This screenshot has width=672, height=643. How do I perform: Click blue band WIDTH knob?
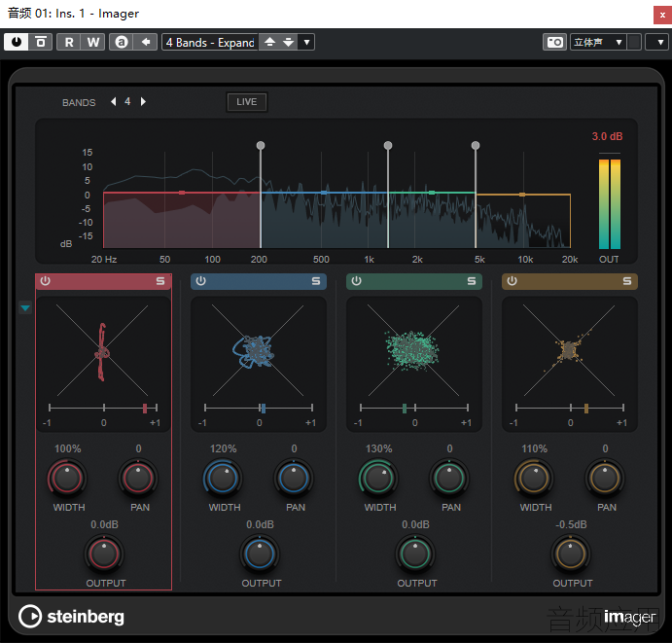click(223, 478)
